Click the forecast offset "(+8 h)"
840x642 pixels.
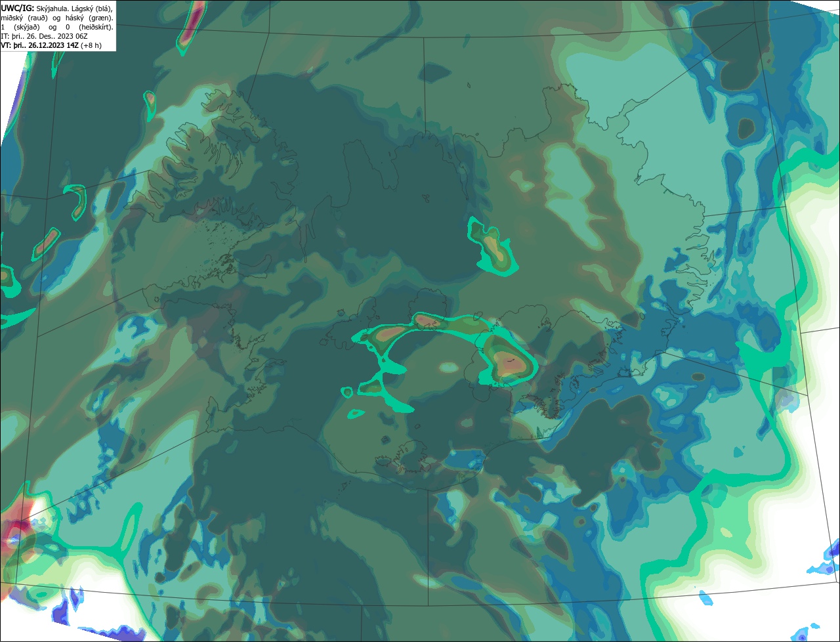(x=91, y=45)
